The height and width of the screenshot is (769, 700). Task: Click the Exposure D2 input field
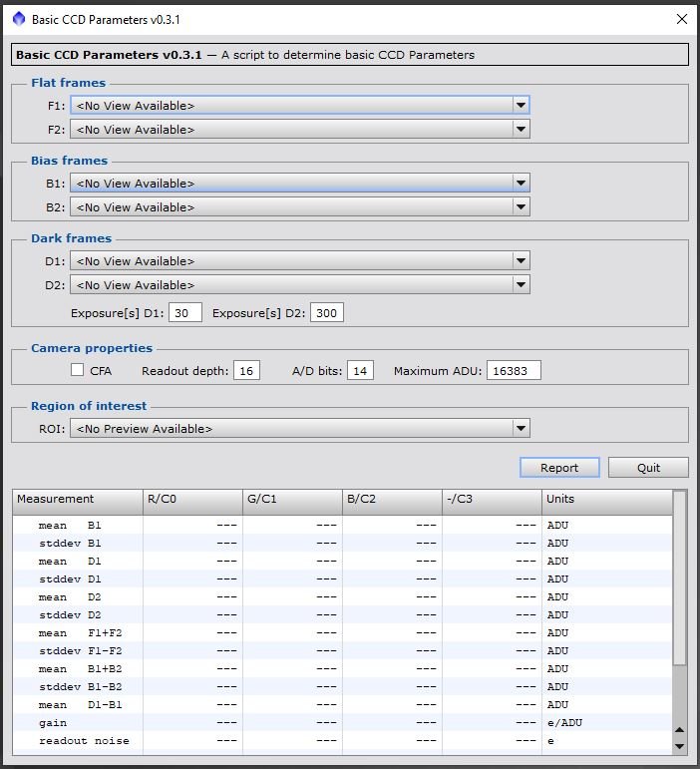[x=326, y=313]
